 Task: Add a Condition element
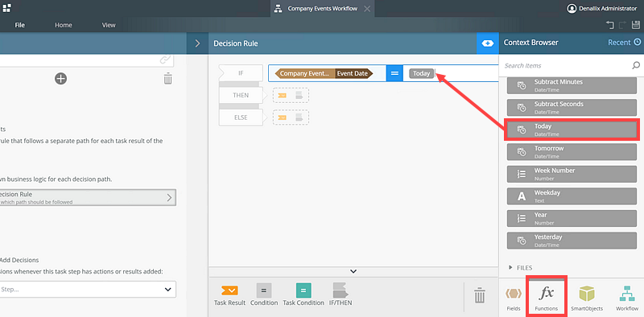coord(264,294)
